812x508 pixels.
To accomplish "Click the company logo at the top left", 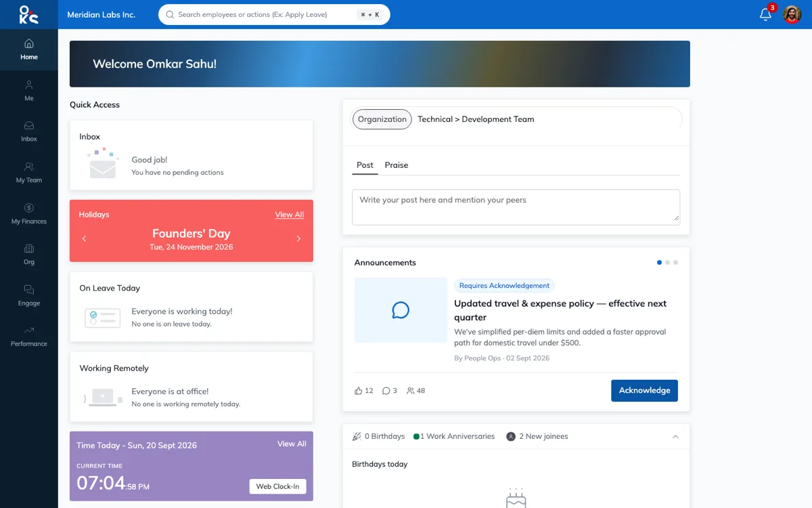I will pos(28,14).
